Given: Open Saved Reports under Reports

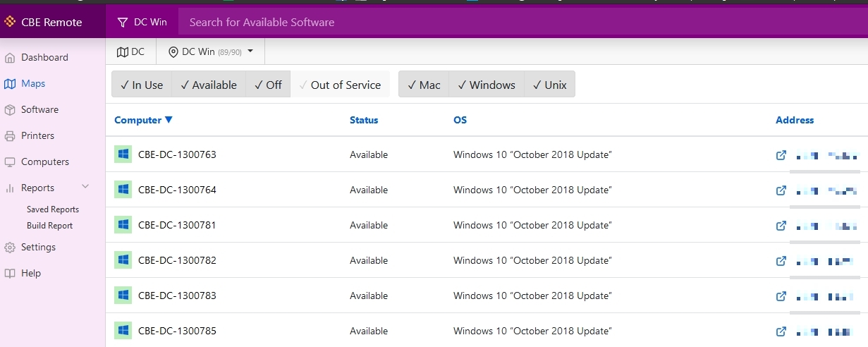Looking at the screenshot, I should [x=53, y=209].
